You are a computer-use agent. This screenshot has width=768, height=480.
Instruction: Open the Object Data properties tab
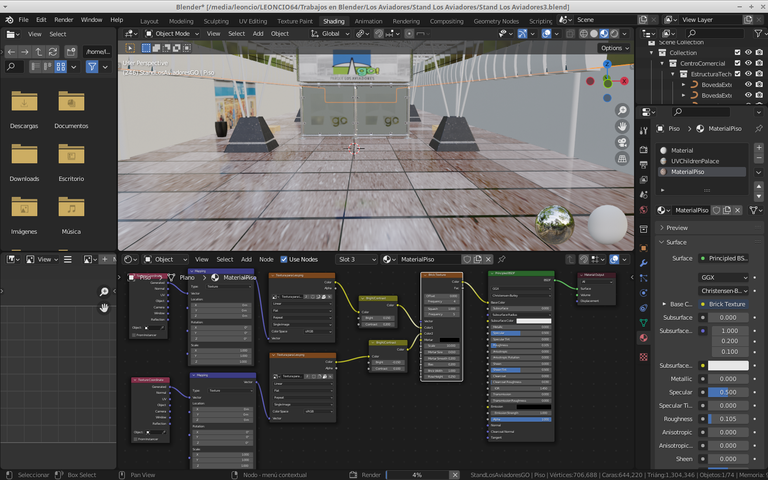[644, 323]
